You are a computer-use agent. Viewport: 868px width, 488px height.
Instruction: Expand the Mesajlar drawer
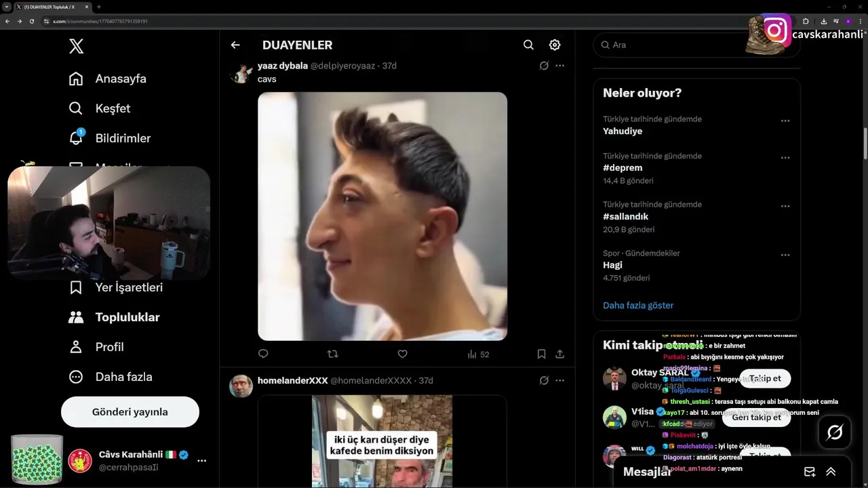click(x=831, y=472)
